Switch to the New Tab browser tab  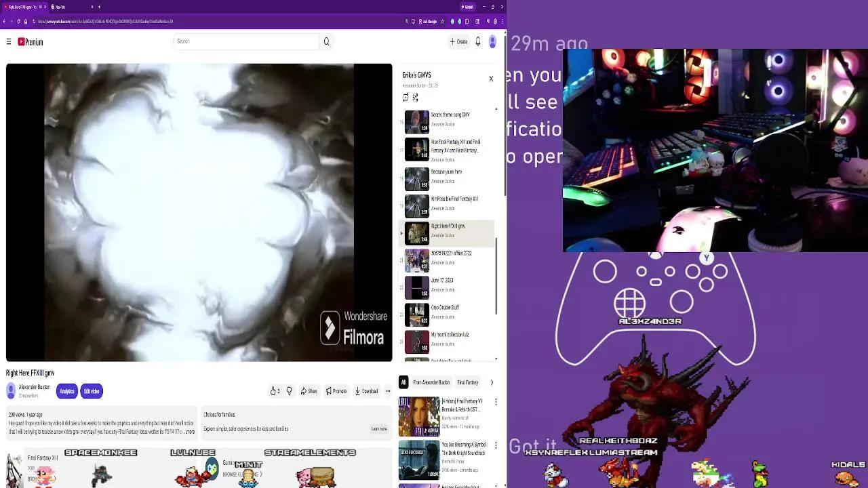[x=58, y=7]
